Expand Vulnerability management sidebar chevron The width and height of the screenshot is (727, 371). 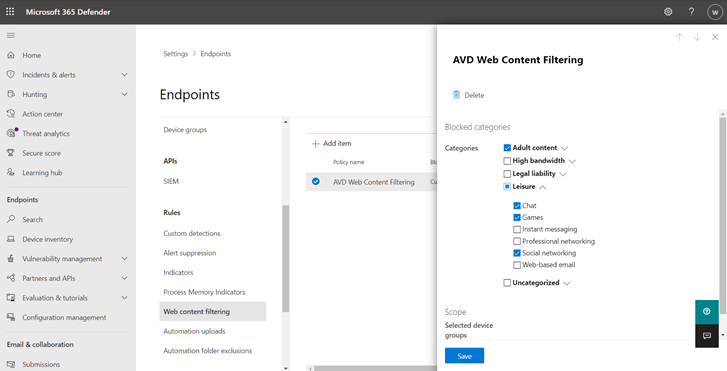pos(124,259)
